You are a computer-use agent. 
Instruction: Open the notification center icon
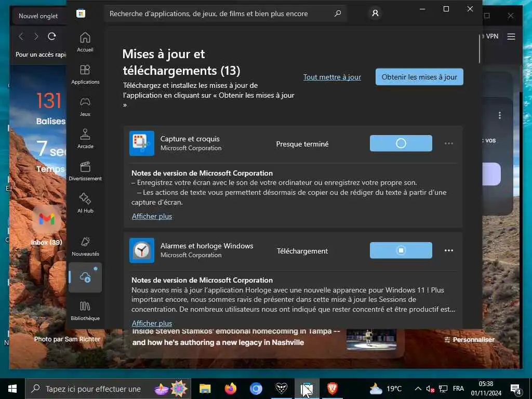515,389
